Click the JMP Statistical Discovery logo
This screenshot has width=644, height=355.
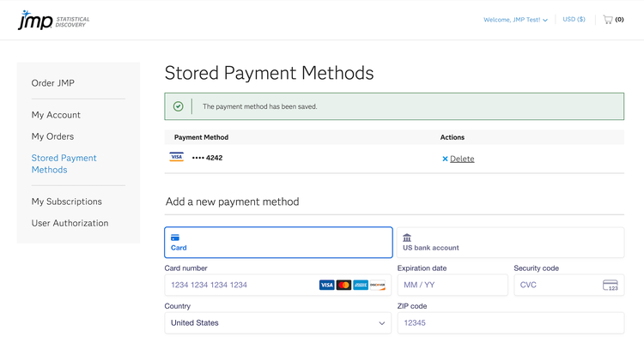53,20
